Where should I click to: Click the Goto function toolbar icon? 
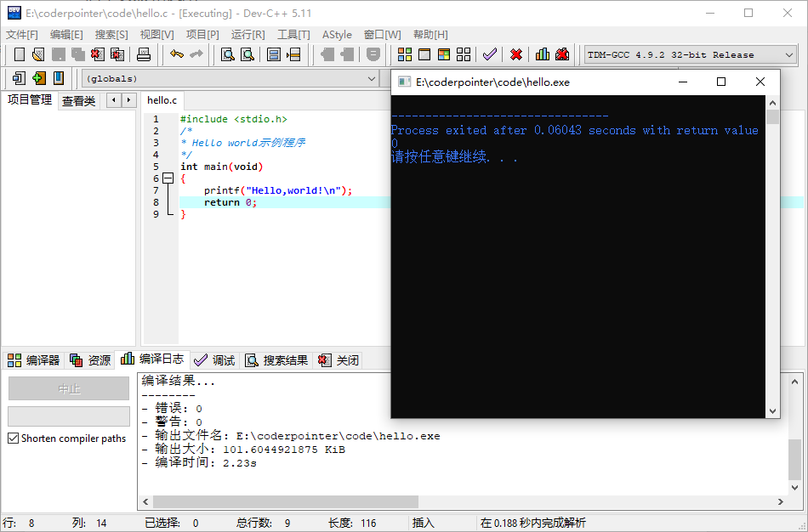tap(274, 54)
